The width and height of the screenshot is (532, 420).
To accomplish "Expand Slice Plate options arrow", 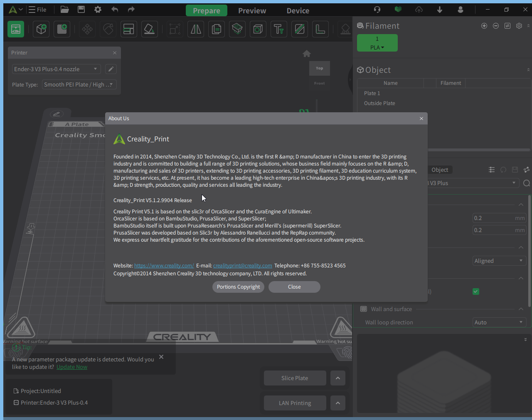I will coord(338,378).
